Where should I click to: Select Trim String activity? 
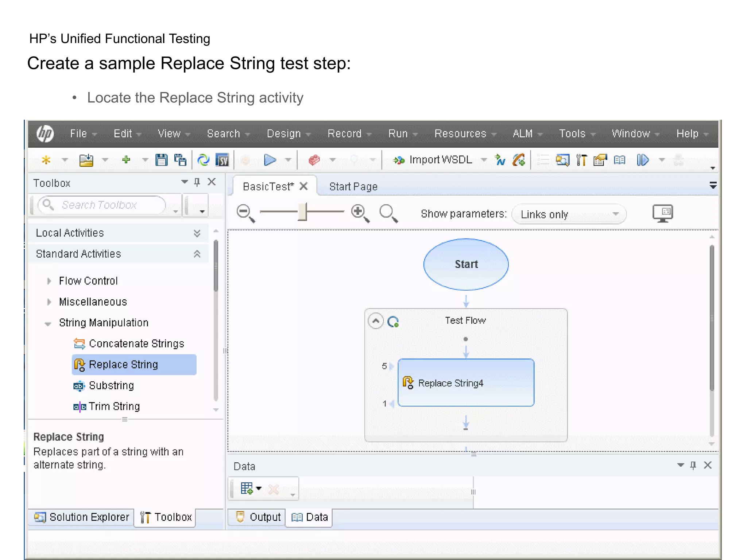point(107,407)
